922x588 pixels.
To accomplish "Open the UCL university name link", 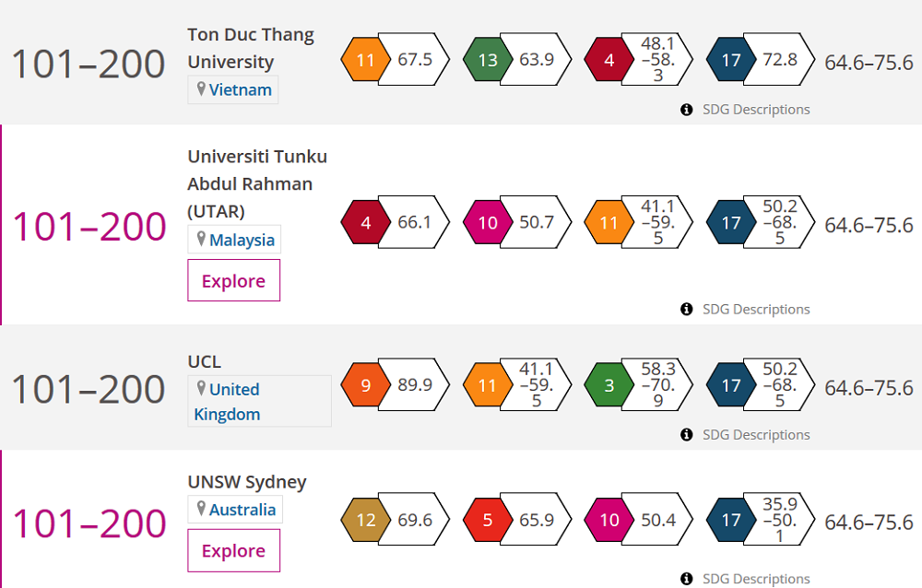I will 205,361.
